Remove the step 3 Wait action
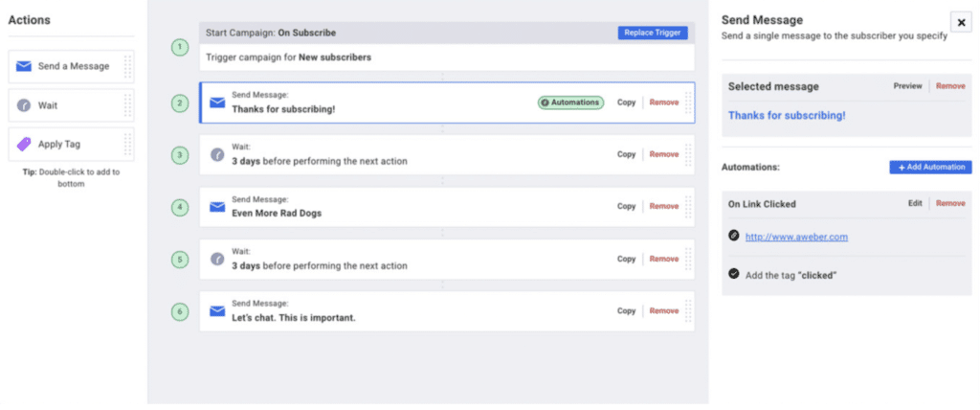Viewport: 980px width, 410px height. point(664,154)
